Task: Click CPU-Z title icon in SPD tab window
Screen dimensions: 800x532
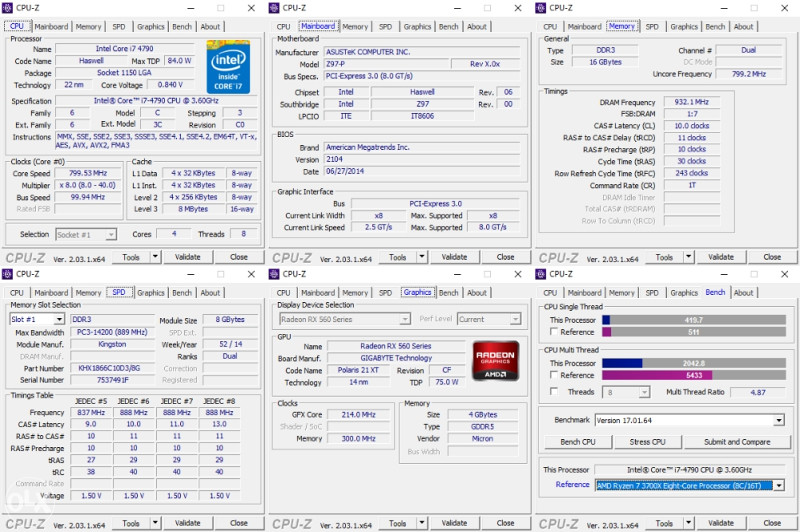Action: [7, 274]
